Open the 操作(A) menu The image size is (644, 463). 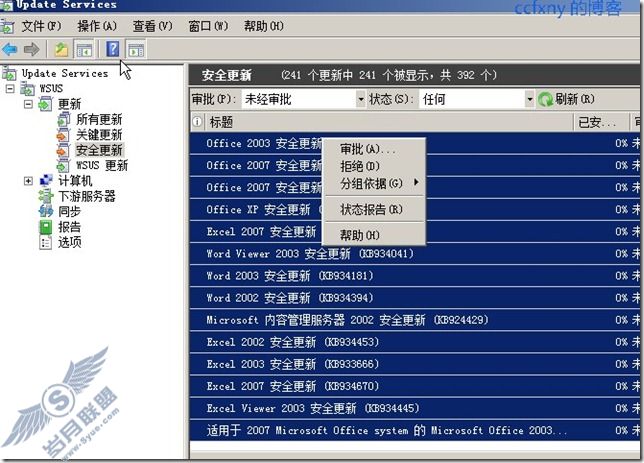click(x=97, y=26)
